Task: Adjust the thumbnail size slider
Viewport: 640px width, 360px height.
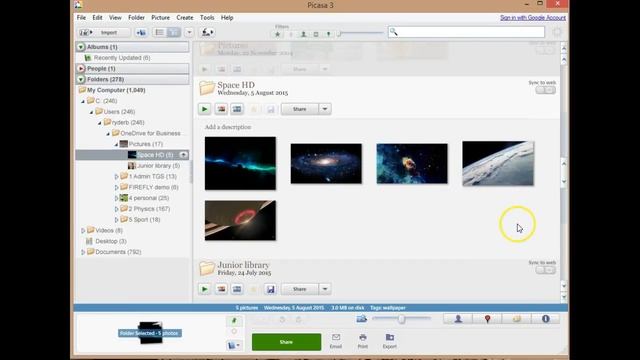Action: [x=401, y=319]
